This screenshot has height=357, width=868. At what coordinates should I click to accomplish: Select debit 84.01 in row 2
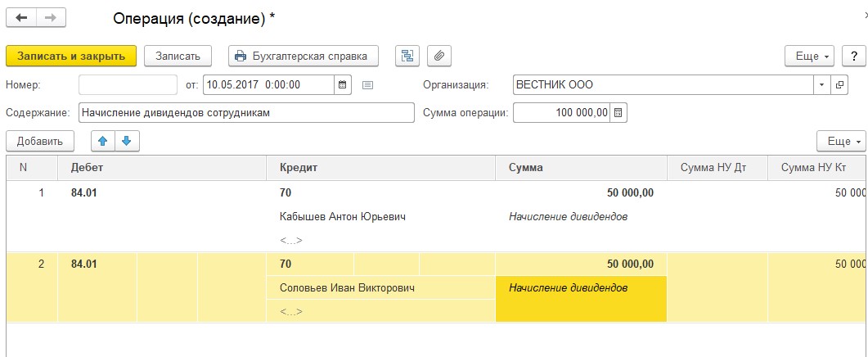pyautogui.click(x=84, y=264)
